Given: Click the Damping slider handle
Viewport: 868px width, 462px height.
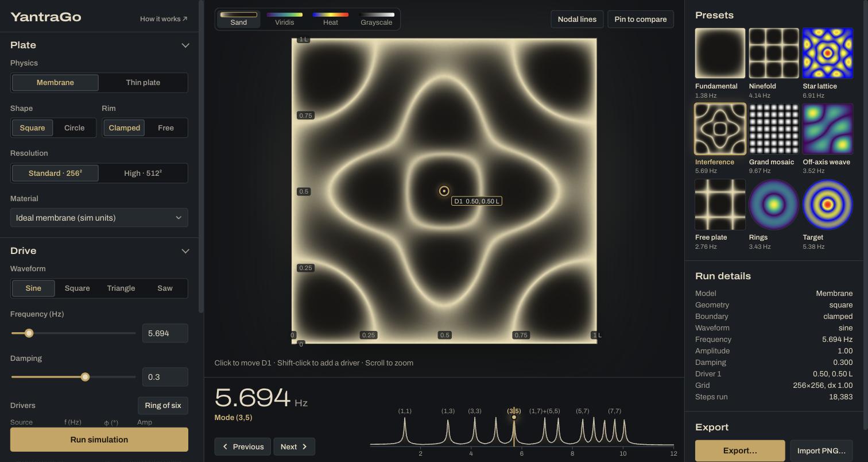Looking at the screenshot, I should (x=86, y=377).
